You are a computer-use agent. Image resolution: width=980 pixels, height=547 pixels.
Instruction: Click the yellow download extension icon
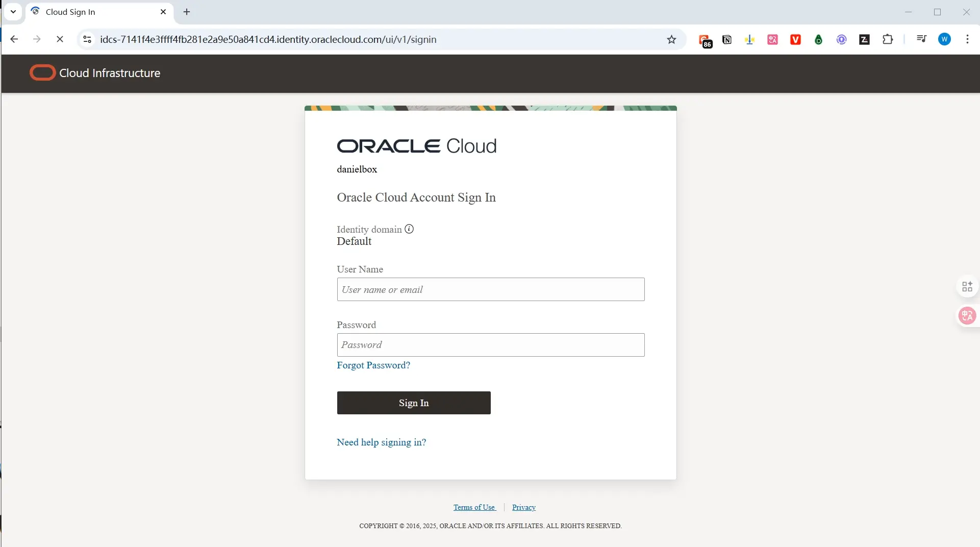(749, 39)
